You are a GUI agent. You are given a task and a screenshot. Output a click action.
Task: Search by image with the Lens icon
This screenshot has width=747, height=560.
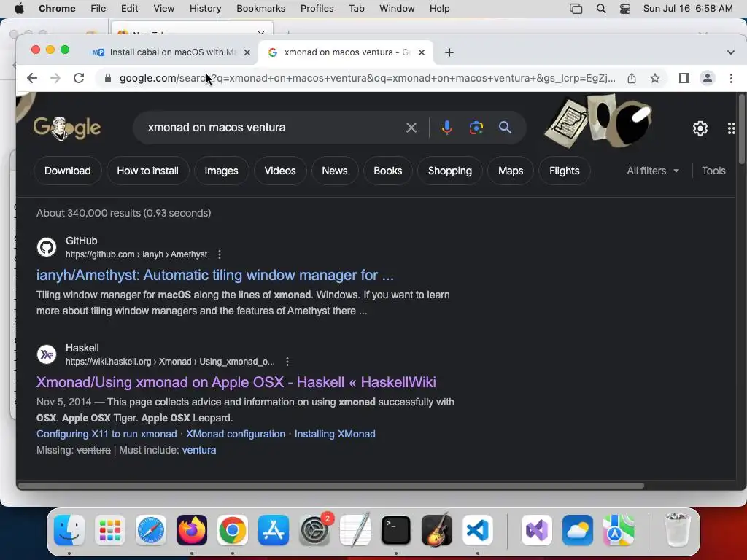click(x=476, y=128)
